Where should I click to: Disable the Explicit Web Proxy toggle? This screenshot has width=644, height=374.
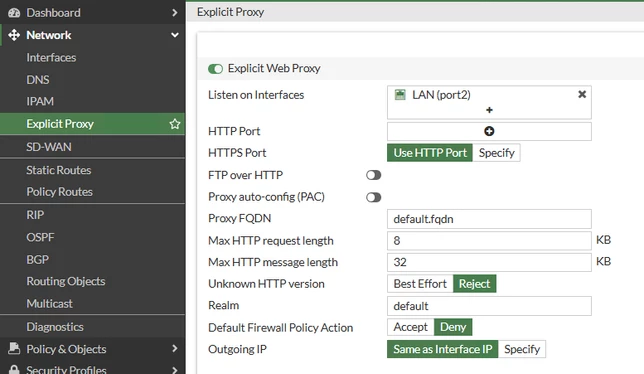click(215, 69)
